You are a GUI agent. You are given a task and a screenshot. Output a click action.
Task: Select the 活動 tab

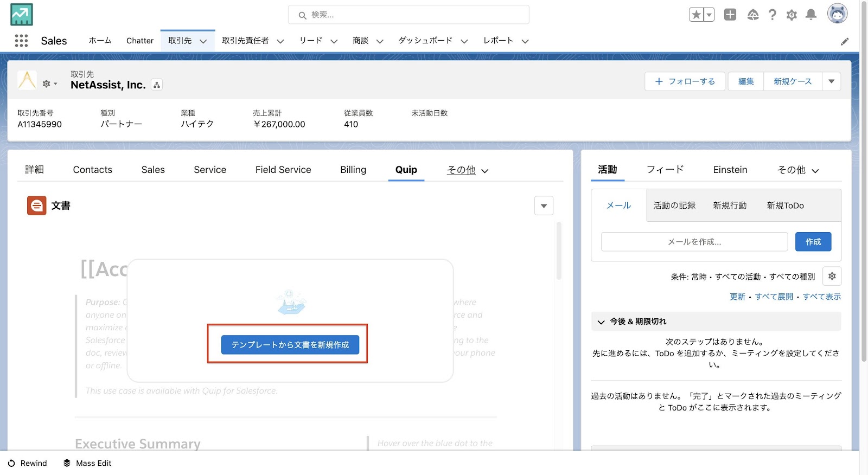coord(608,170)
